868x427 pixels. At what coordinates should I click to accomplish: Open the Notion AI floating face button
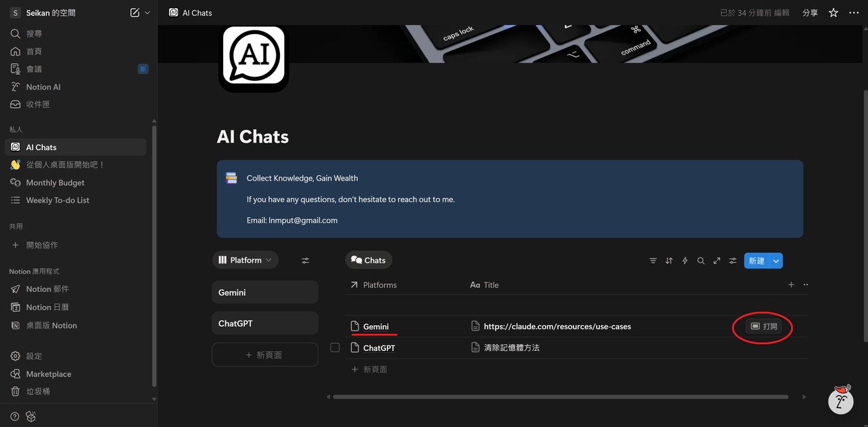[x=841, y=401]
